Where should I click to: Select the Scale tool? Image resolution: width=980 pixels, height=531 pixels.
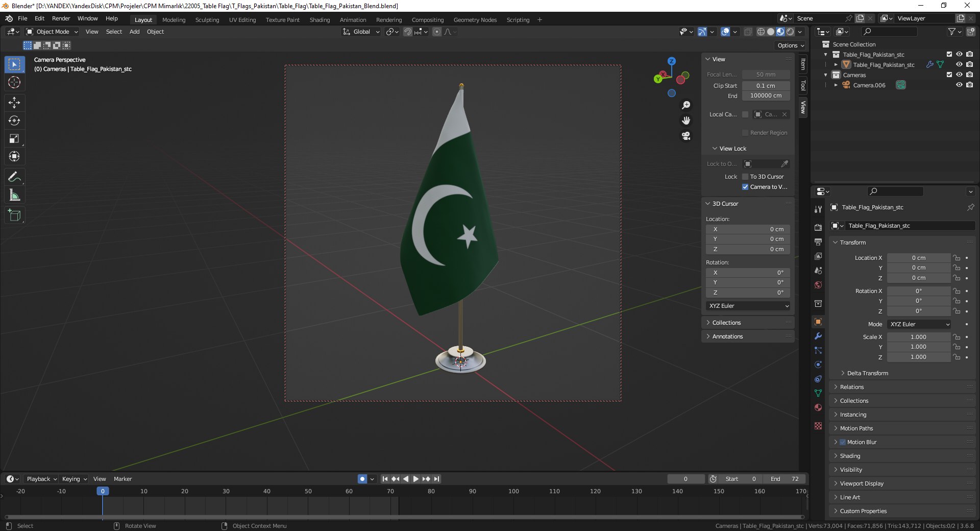(x=14, y=139)
